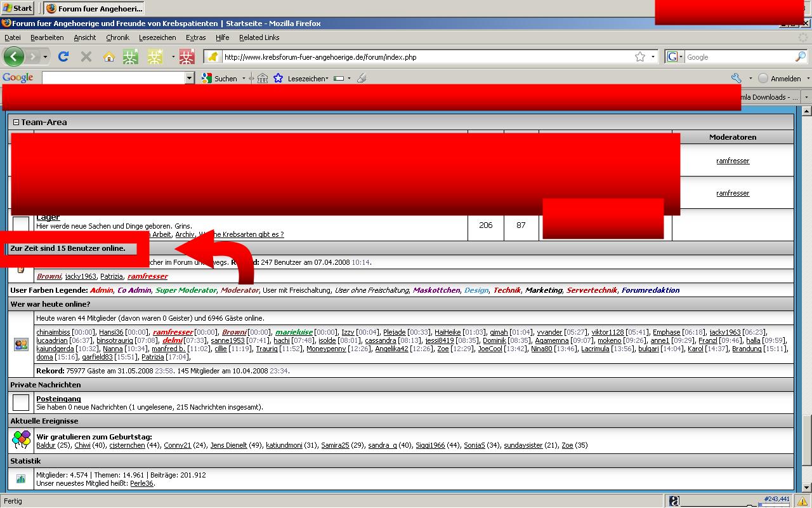The image size is (812, 508).
Task: Click the Google toolbar highlighter pen icon
Action: pyautogui.click(x=362, y=78)
